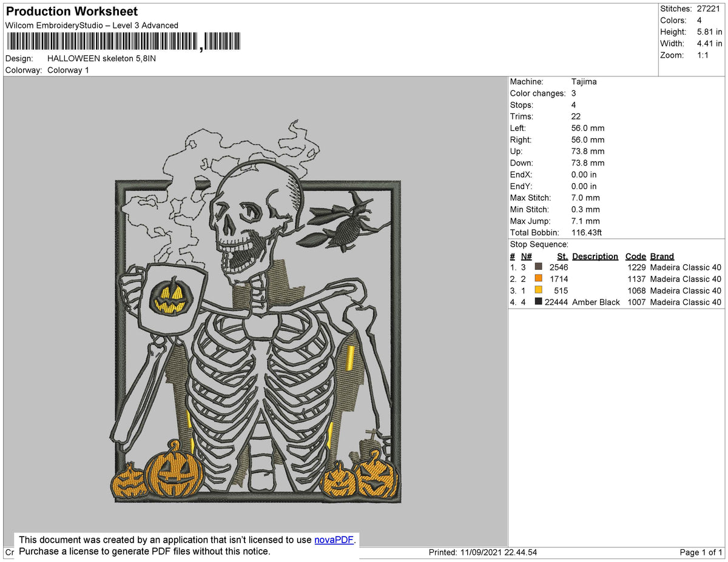
Task: Select 'Wilcom EmbroideryStudio – Level 3 Advanced' text
Action: pyautogui.click(x=92, y=25)
